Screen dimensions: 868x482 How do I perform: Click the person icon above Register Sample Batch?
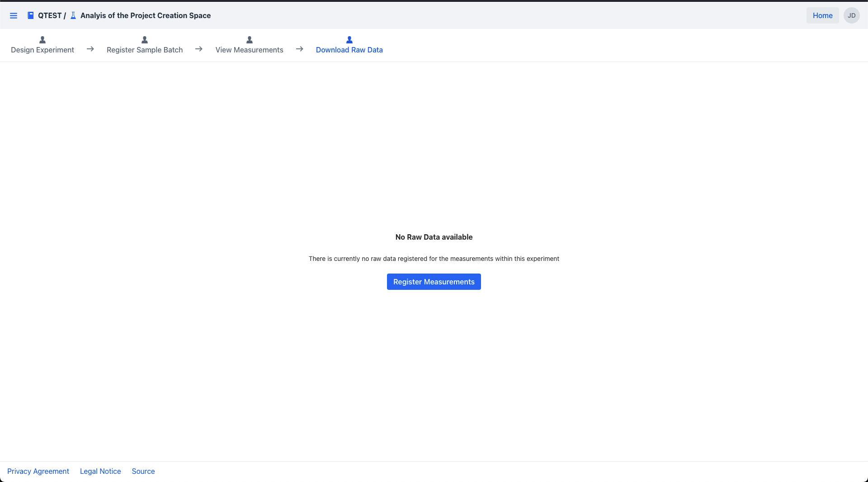click(145, 40)
